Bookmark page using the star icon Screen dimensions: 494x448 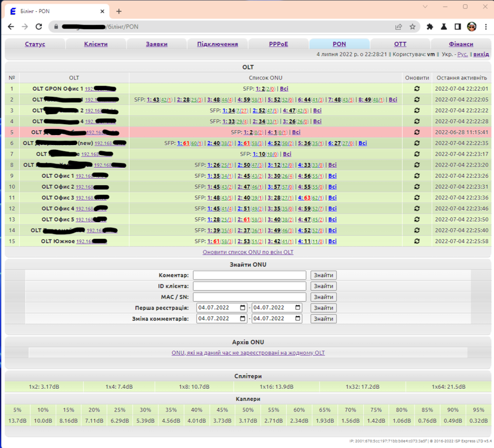413,26
